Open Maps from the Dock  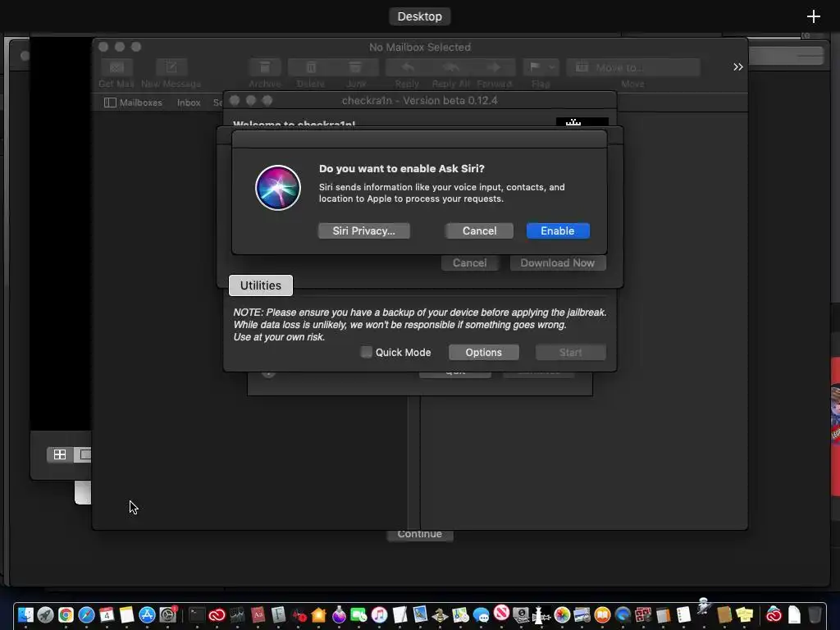click(x=461, y=614)
